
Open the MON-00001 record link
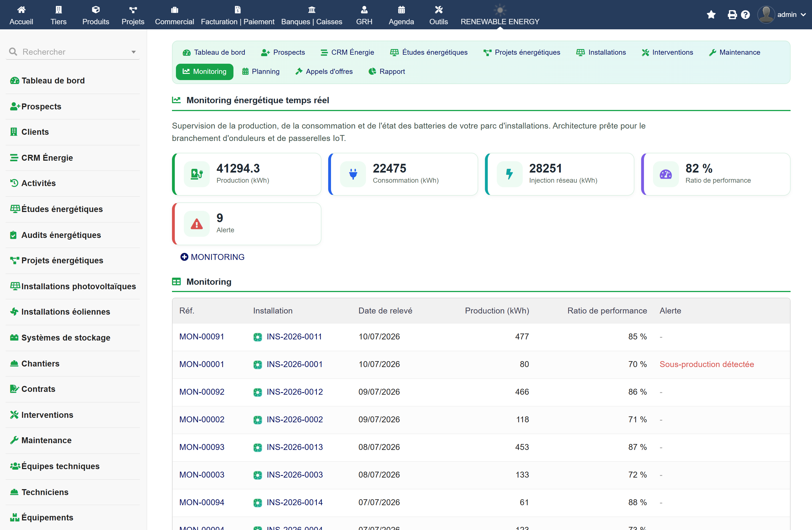pos(202,364)
